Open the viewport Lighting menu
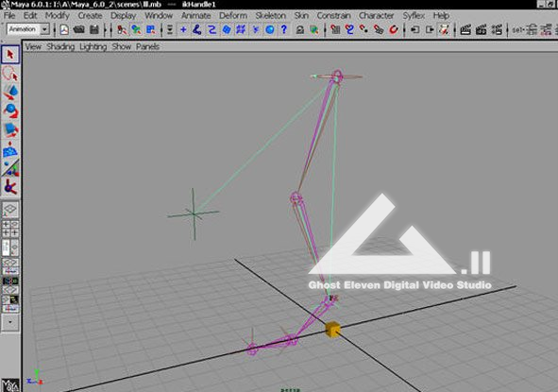The height and width of the screenshot is (392, 558). (x=93, y=46)
